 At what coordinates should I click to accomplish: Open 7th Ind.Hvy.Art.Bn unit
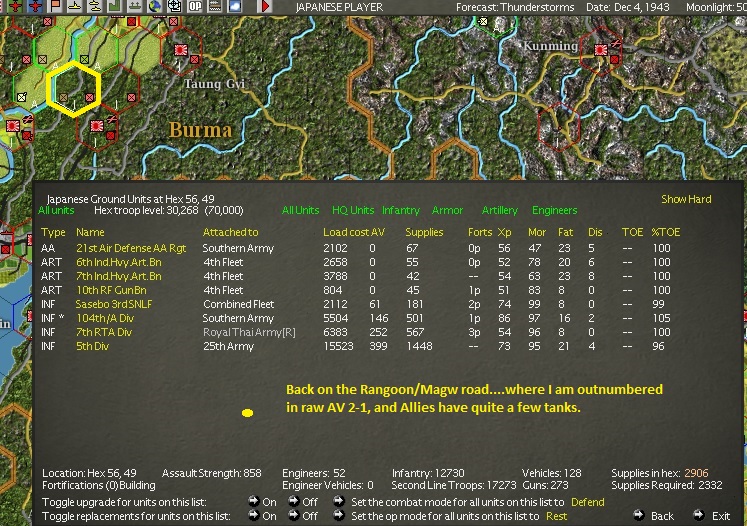119,276
